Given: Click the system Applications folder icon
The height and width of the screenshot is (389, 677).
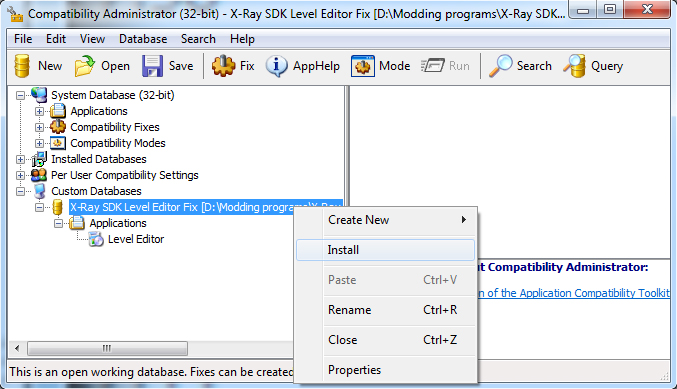Looking at the screenshot, I should point(58,111).
